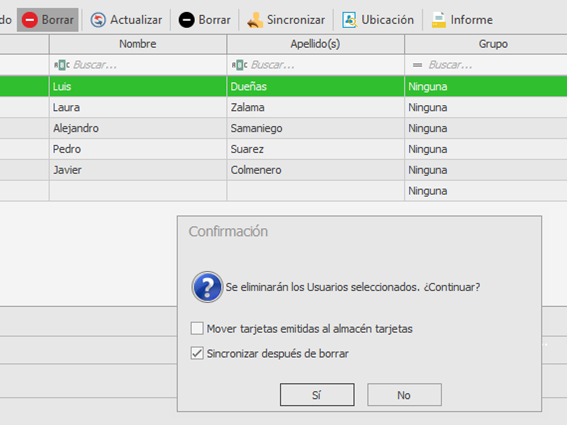The height and width of the screenshot is (425, 567).
Task: Confirm deletion with the Sí button
Action: 317,395
